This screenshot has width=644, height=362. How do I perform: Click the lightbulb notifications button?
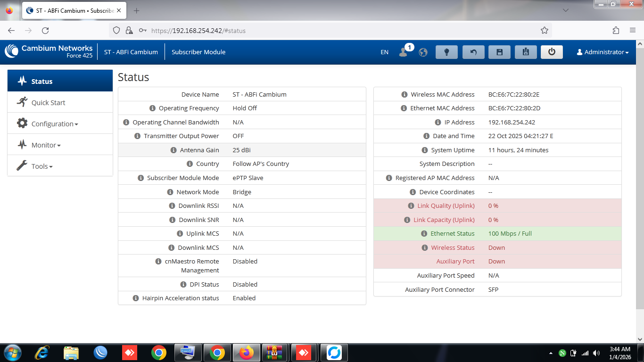(446, 52)
